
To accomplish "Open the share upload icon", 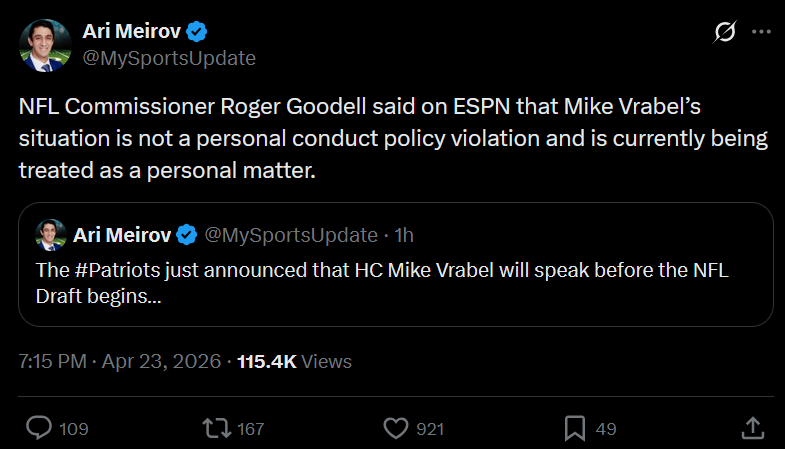I will 753,428.
